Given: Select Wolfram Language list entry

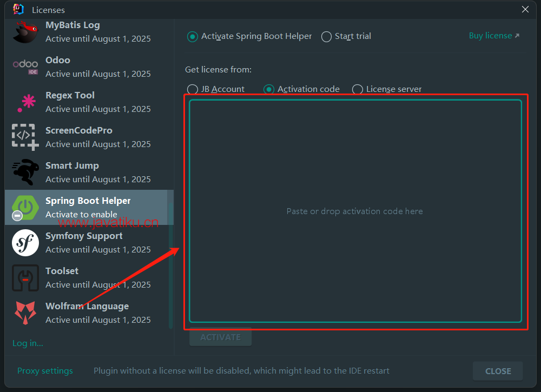Looking at the screenshot, I should pos(89,313).
